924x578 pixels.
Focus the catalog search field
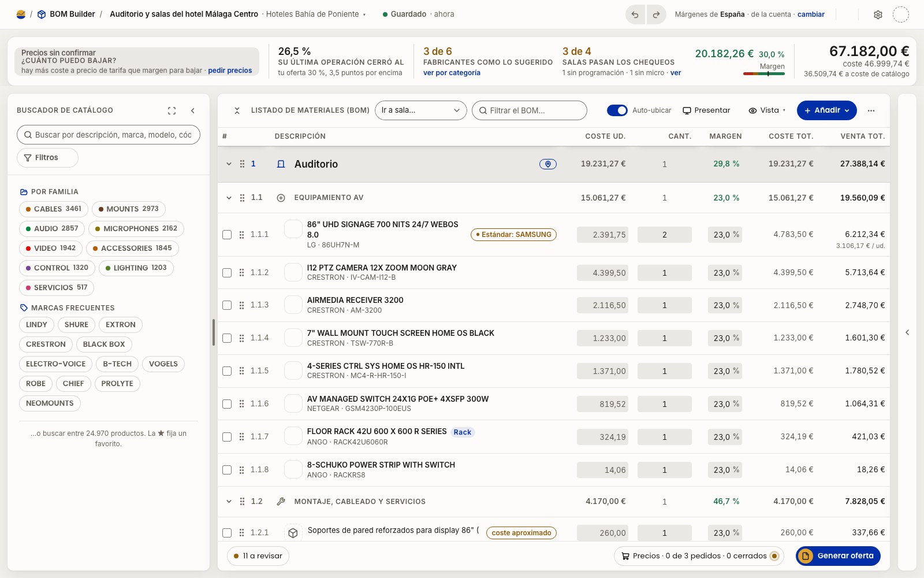click(109, 135)
